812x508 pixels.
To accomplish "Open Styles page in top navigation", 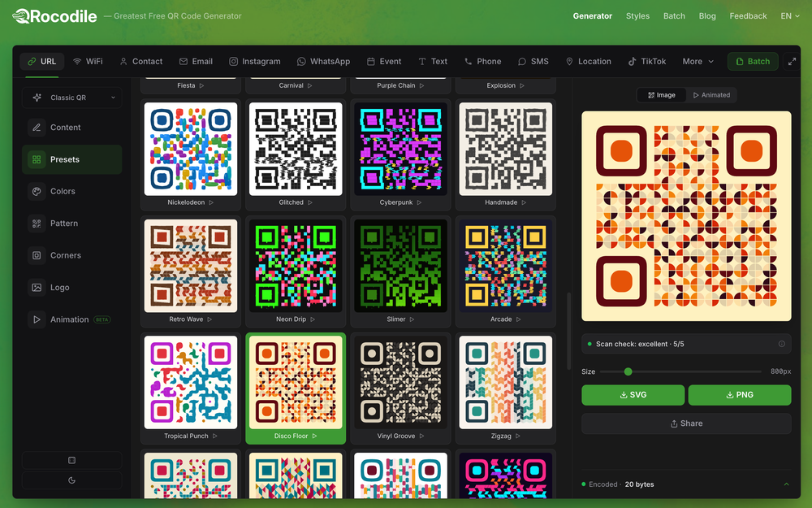I will click(x=637, y=16).
